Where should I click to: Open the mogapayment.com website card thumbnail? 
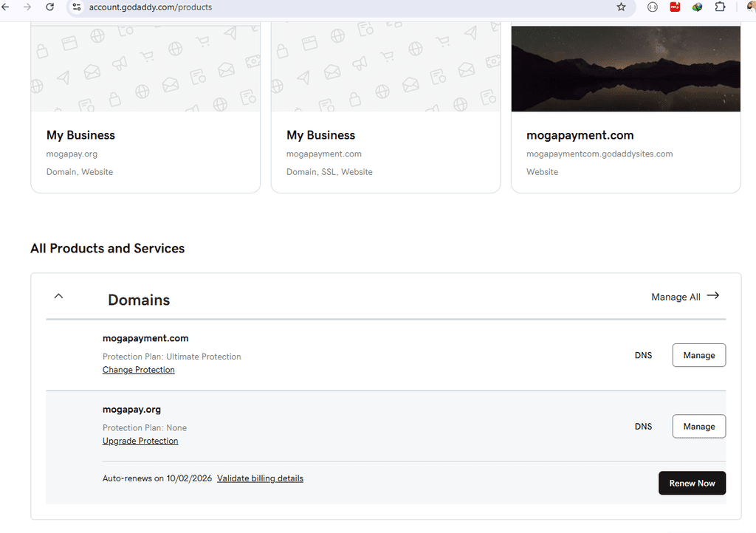[x=625, y=69]
